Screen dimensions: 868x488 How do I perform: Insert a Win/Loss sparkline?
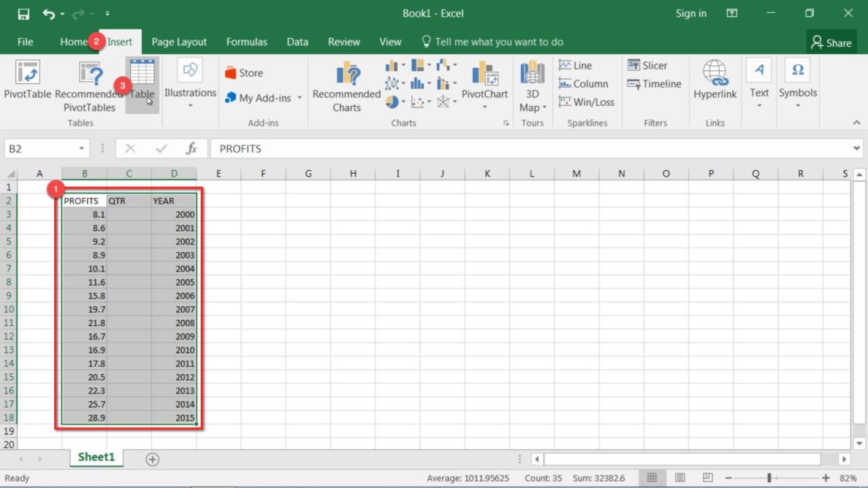(x=585, y=102)
